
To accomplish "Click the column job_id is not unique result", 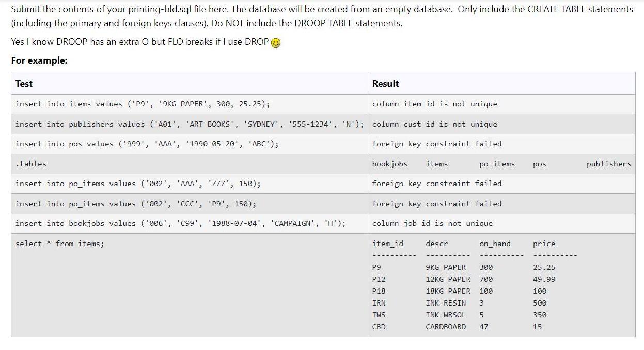I will tap(432, 223).
